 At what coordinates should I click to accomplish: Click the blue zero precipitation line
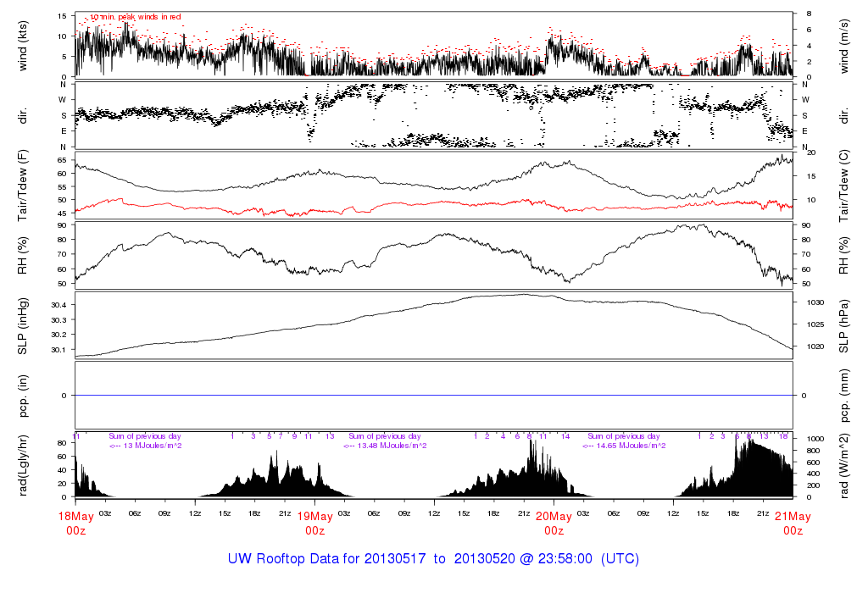[434, 396]
